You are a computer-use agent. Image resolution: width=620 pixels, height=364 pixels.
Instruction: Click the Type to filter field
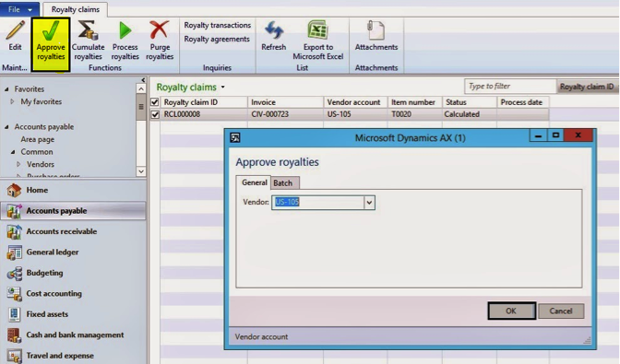[510, 87]
